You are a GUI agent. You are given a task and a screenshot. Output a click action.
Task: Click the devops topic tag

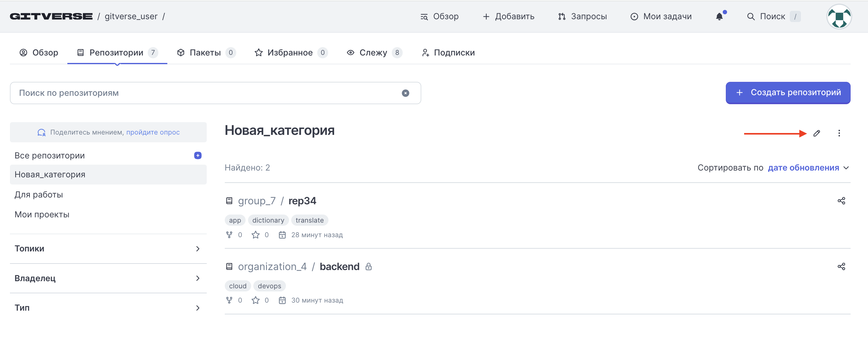[269, 286]
